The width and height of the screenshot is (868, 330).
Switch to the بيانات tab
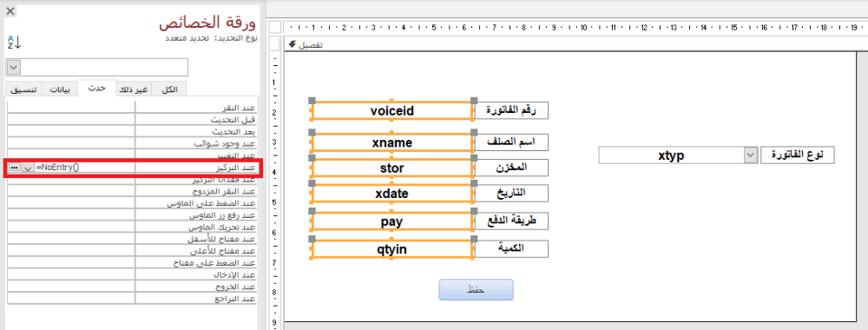tap(60, 89)
